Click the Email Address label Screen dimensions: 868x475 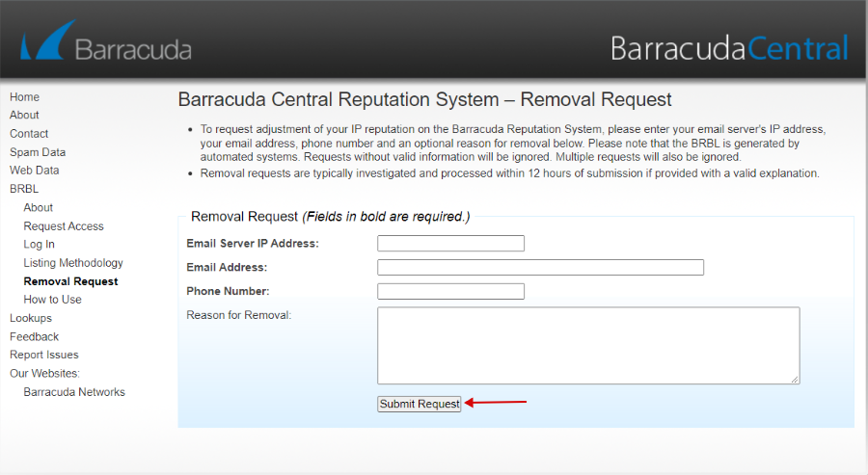(x=227, y=267)
